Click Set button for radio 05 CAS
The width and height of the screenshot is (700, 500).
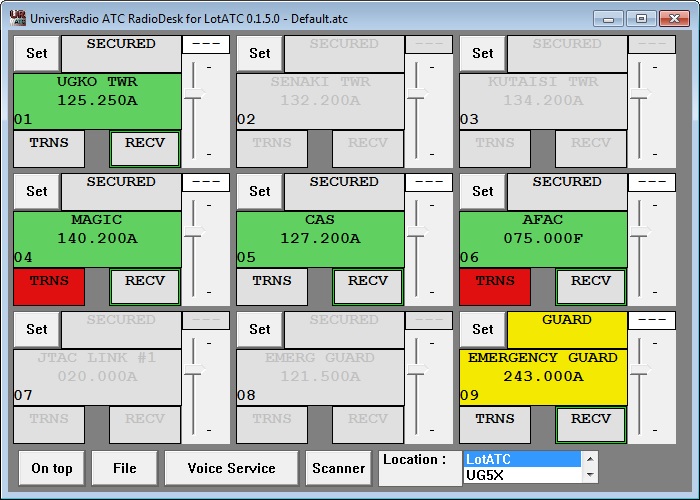pyautogui.click(x=260, y=192)
